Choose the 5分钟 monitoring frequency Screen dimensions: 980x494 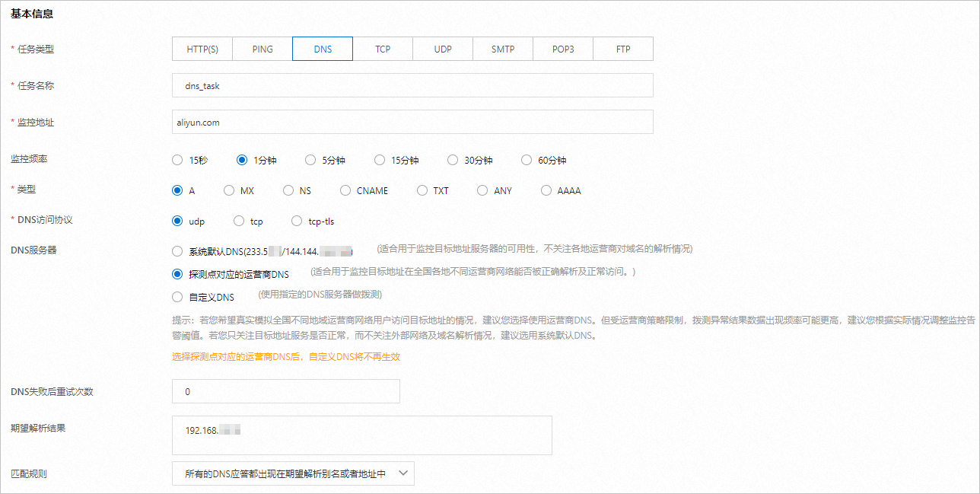[x=310, y=160]
